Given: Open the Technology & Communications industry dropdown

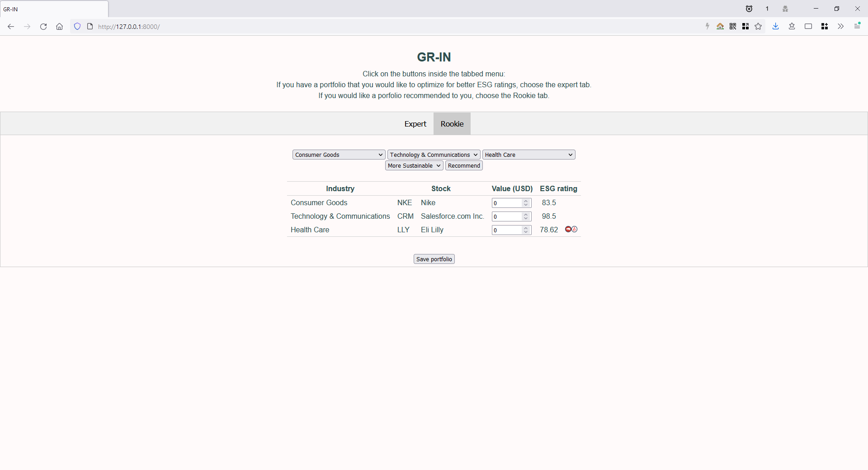Looking at the screenshot, I should pyautogui.click(x=434, y=155).
